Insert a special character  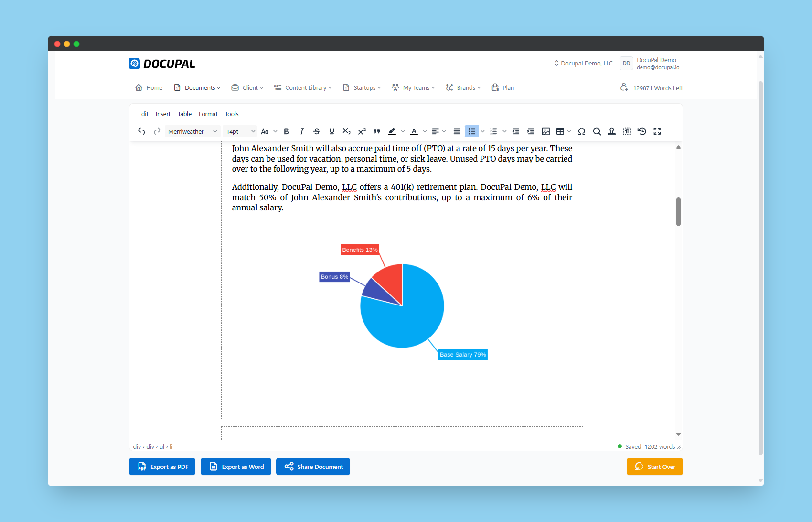[582, 131]
